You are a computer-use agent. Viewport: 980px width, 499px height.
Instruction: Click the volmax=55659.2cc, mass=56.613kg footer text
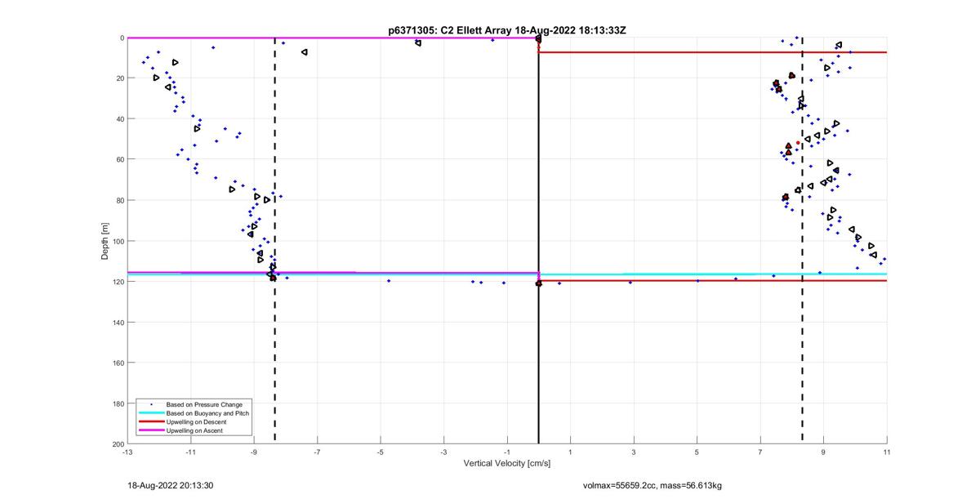tap(652, 485)
